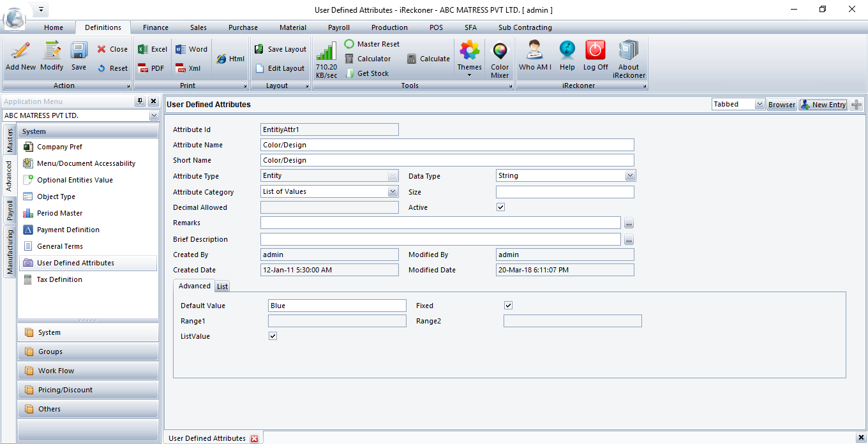This screenshot has width=868, height=444.
Task: Switch to the List tab
Action: (x=222, y=286)
